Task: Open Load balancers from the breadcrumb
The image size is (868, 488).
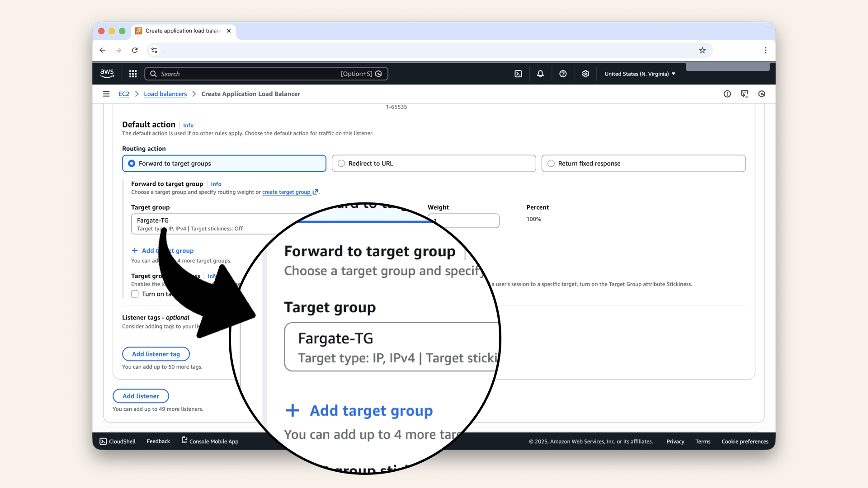Action: (x=165, y=94)
